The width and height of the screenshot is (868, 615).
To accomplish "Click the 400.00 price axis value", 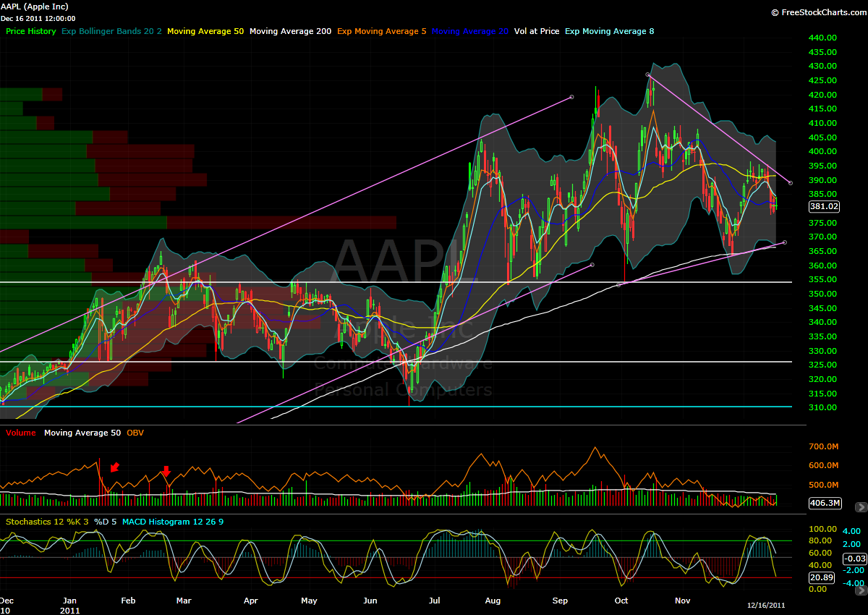I will tap(824, 152).
